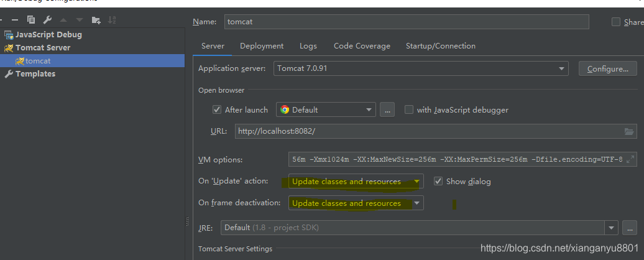
Task: Switch to Server tab
Action: coord(213,46)
